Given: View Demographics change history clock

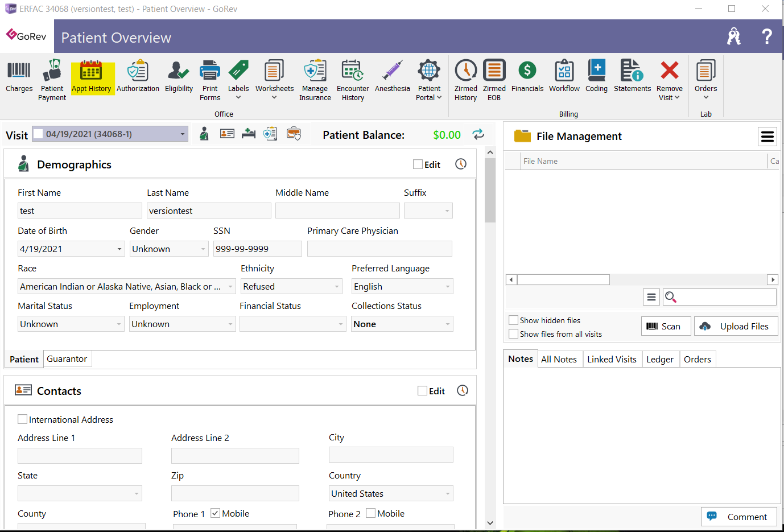Looking at the screenshot, I should click(x=461, y=164).
